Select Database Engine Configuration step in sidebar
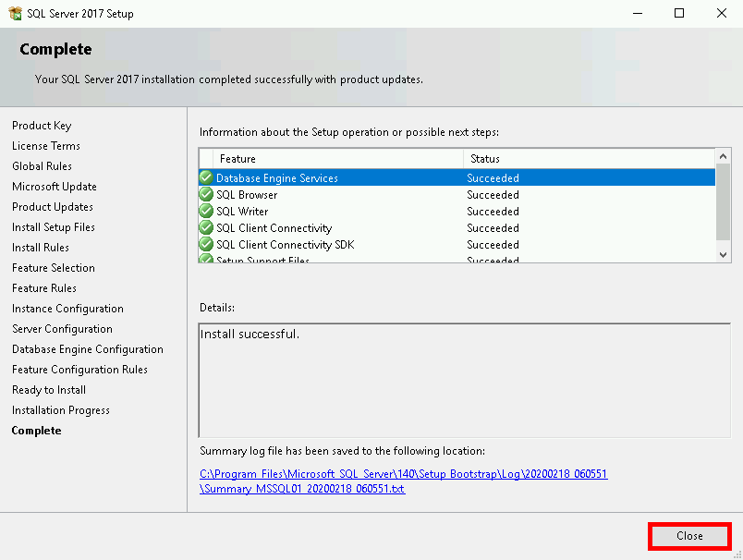This screenshot has width=743, height=560. coord(88,349)
